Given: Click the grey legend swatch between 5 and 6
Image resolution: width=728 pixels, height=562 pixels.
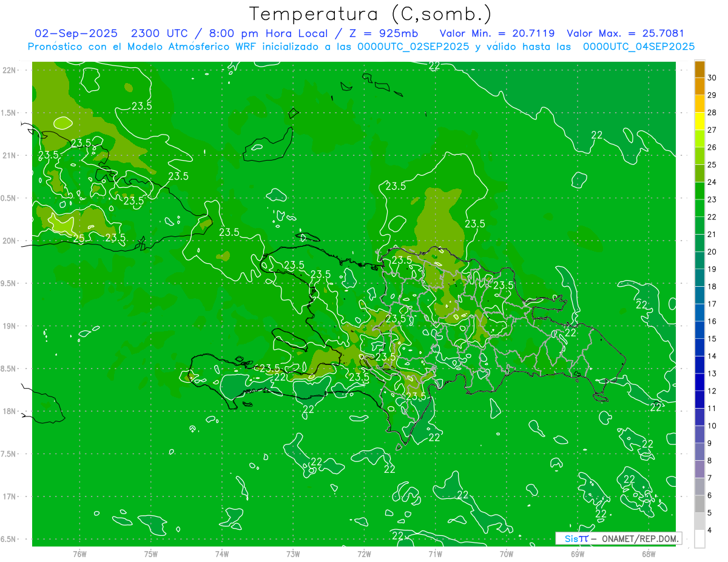Looking at the screenshot, I should point(699,504).
